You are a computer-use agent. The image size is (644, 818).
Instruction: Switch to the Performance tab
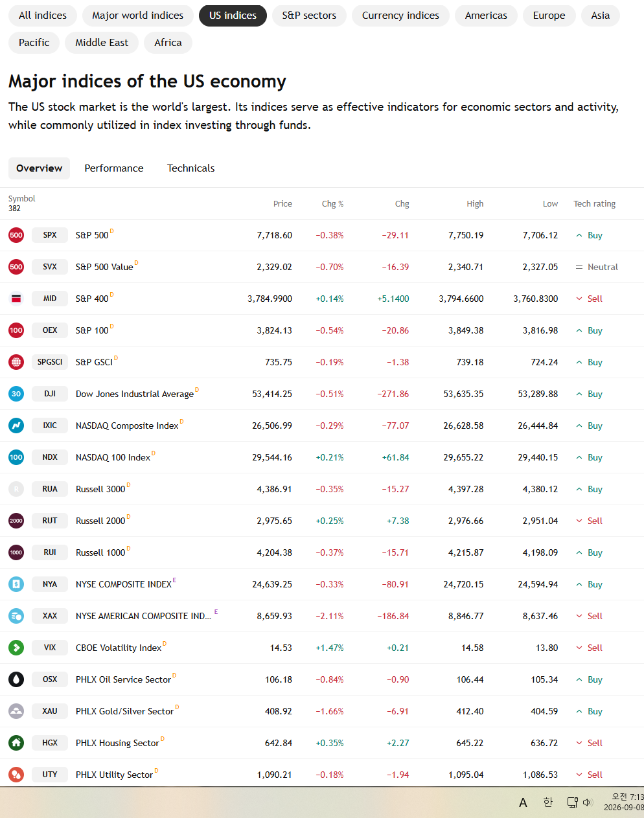click(x=114, y=168)
